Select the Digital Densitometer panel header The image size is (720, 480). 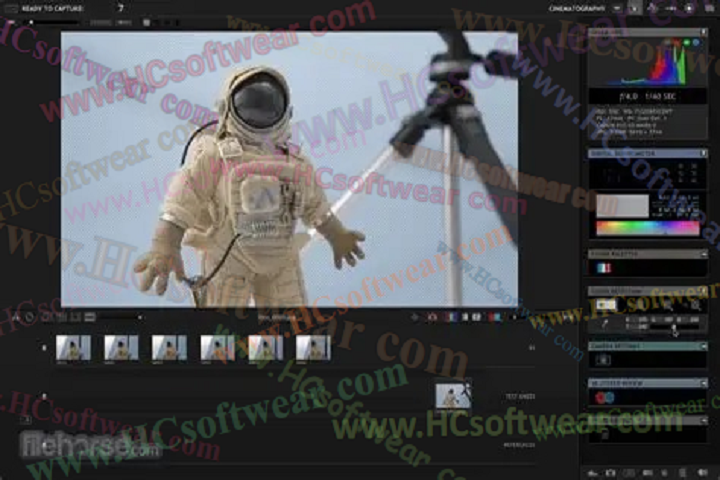(647, 153)
